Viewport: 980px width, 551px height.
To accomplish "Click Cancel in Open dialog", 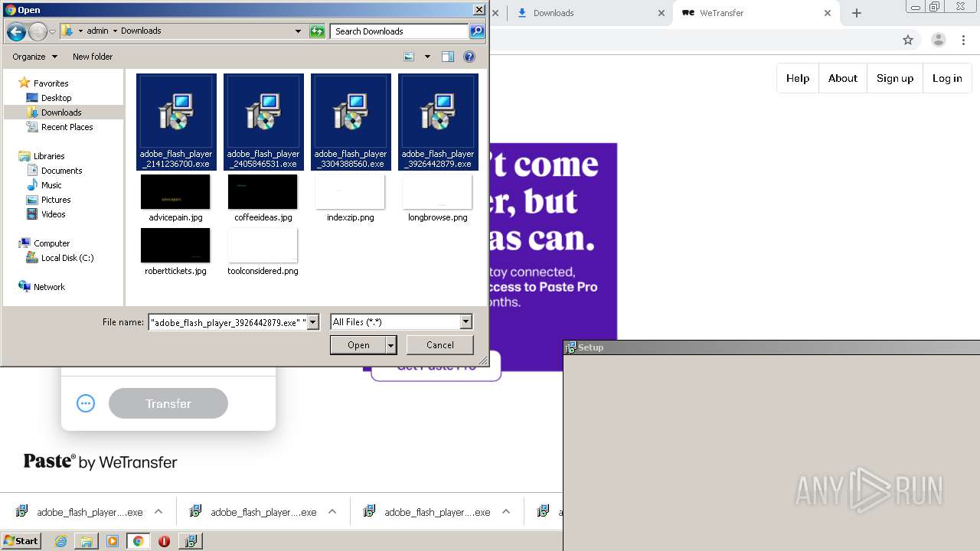I will click(440, 345).
